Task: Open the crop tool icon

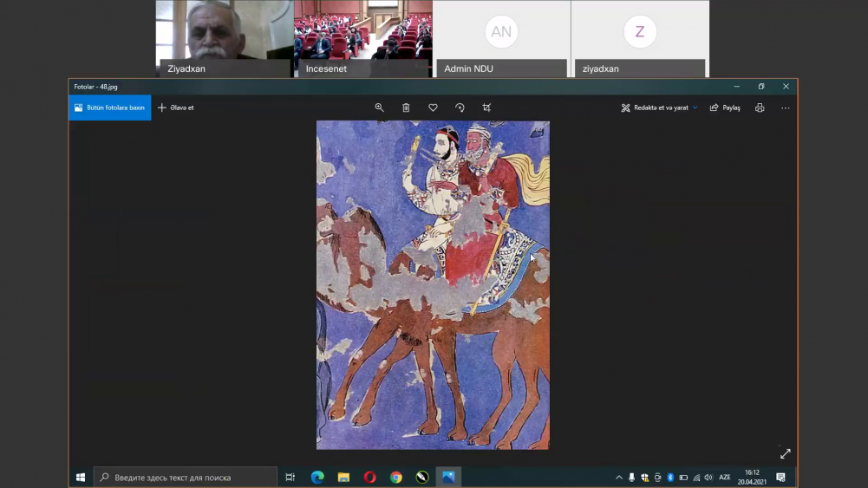Action: coord(486,107)
